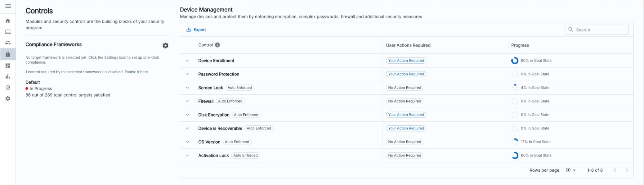The height and width of the screenshot is (185, 644).
Task: Open the dashboard grid sidebar icon
Action: 8,66
